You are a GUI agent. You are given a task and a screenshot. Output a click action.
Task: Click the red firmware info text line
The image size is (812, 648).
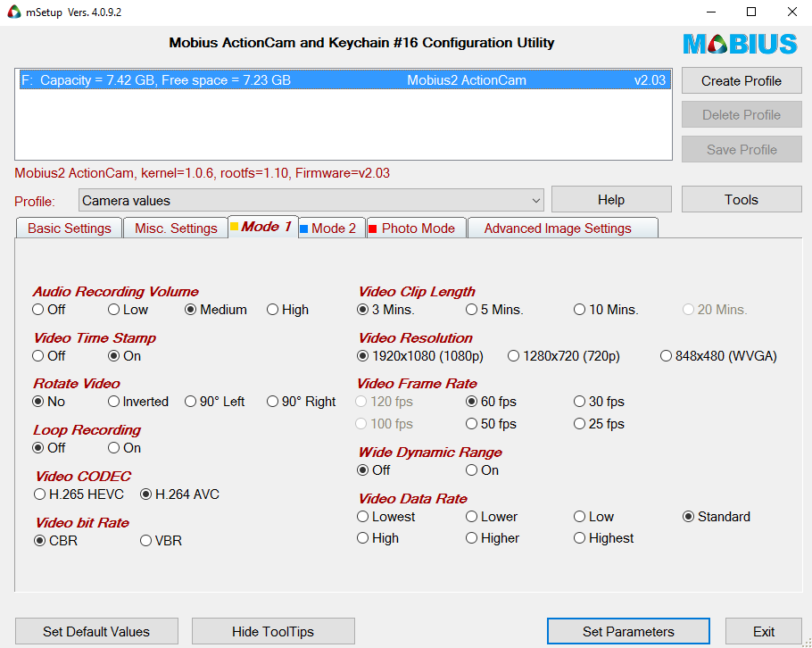pyautogui.click(x=202, y=173)
